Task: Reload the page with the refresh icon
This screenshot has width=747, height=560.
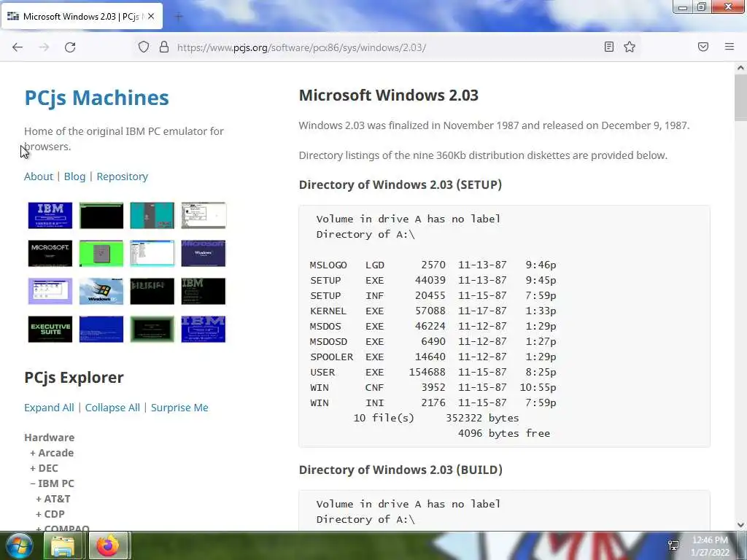Action: click(x=70, y=47)
